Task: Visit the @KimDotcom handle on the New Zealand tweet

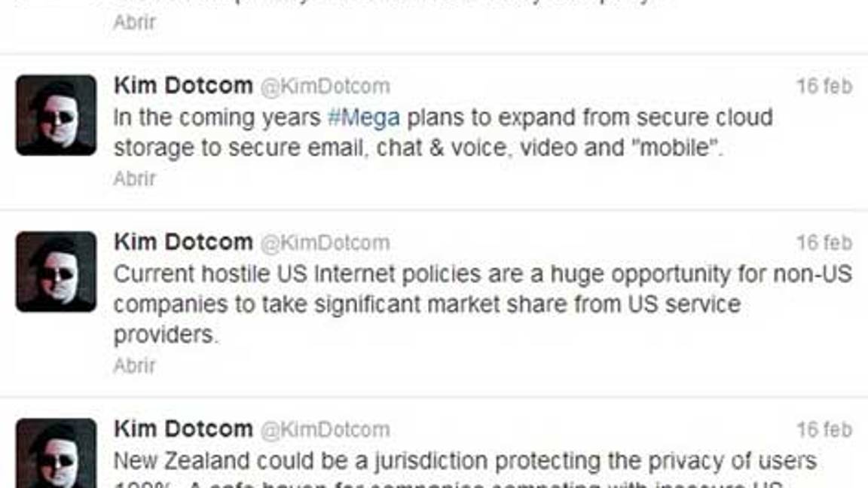Action: pos(325,430)
